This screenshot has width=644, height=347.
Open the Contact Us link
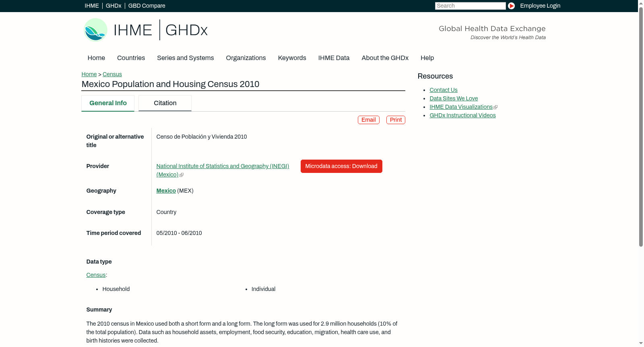[444, 90]
